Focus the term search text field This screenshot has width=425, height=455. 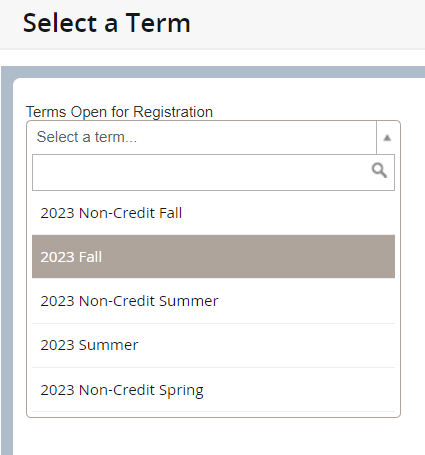pyautogui.click(x=213, y=172)
